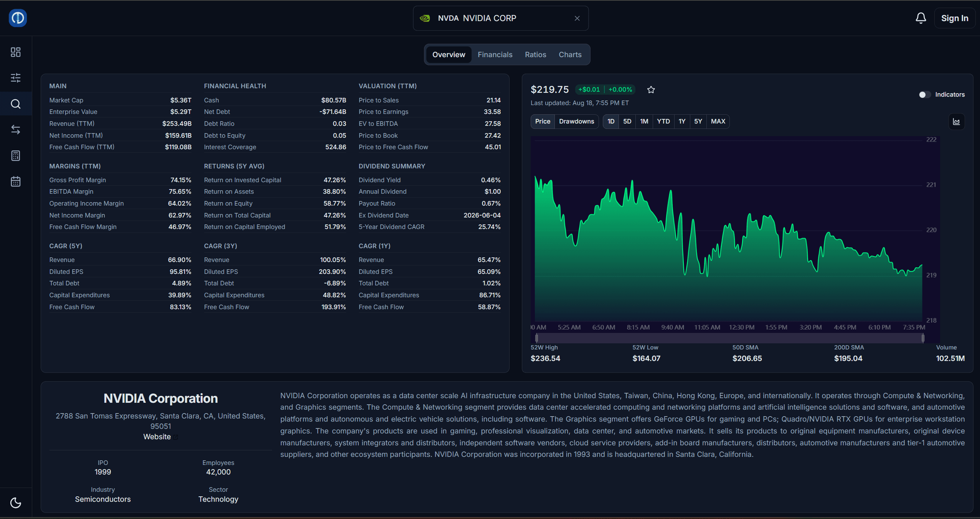Click the NVIDIA logo in search bar
The height and width of the screenshot is (519, 980).
425,18
